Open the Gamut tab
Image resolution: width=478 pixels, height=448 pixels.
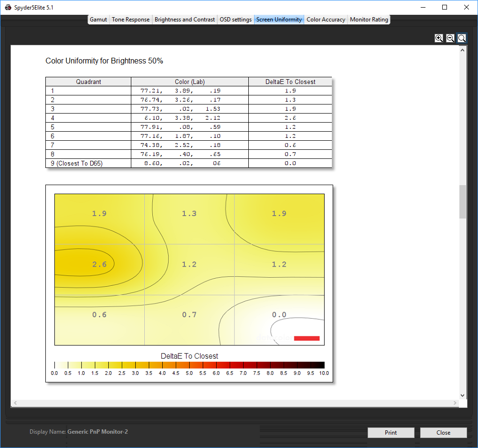[x=98, y=20]
